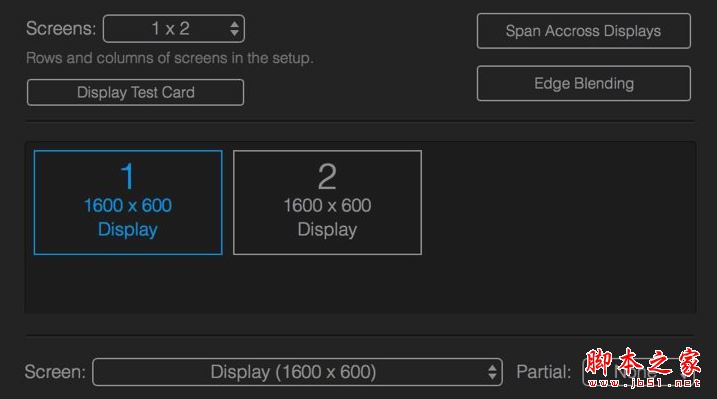Click the "Rows and columns of screens" description
The image size is (717, 399).
coord(170,58)
